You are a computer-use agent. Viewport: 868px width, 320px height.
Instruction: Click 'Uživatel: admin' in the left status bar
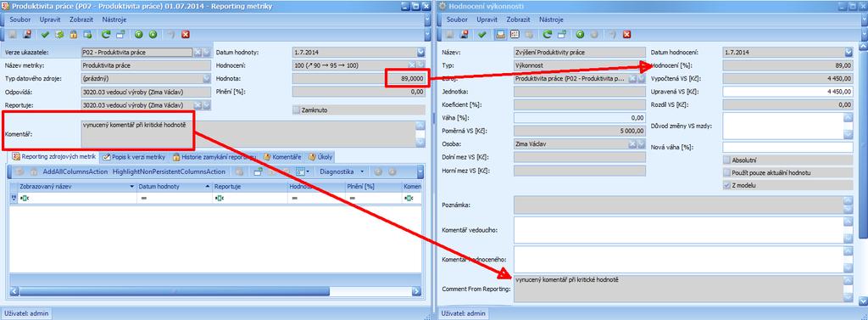[x=26, y=313]
